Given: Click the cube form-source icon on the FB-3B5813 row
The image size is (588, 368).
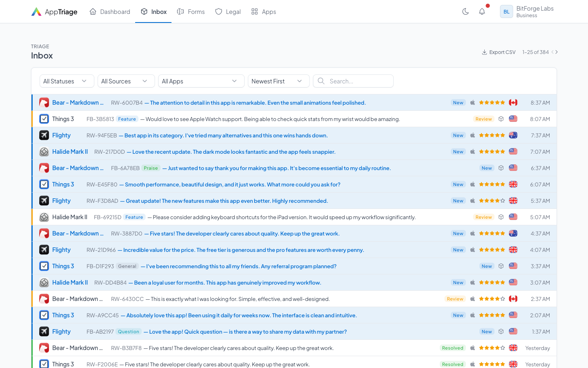Looking at the screenshot, I should point(501,119).
